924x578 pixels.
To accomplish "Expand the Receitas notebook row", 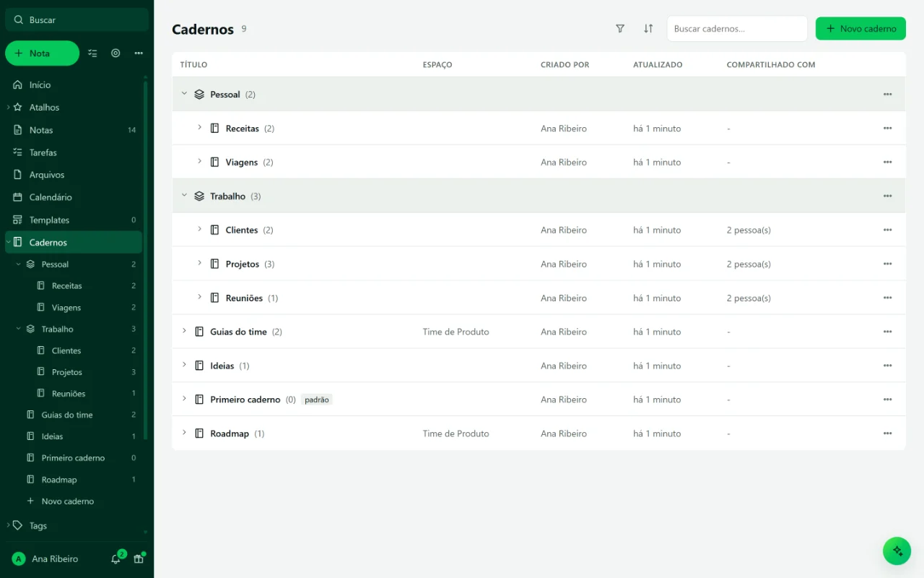I will pos(199,128).
